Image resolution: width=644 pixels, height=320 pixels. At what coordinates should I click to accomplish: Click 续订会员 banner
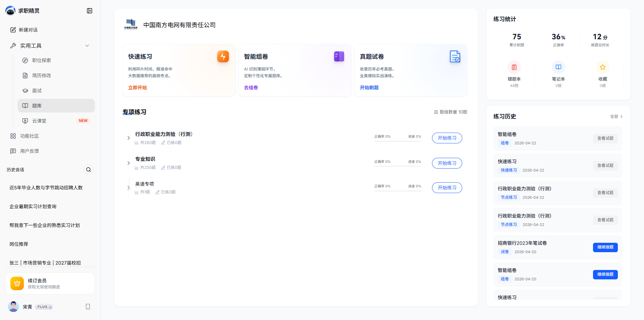50,283
